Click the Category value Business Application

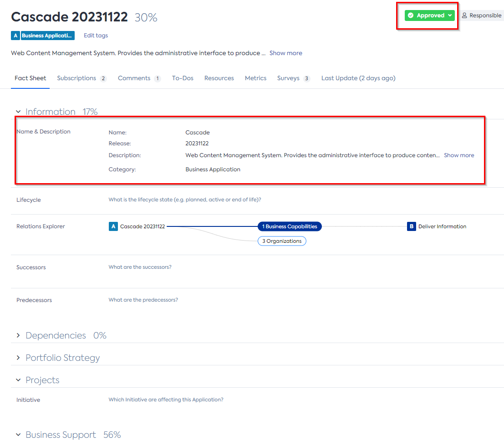(213, 169)
